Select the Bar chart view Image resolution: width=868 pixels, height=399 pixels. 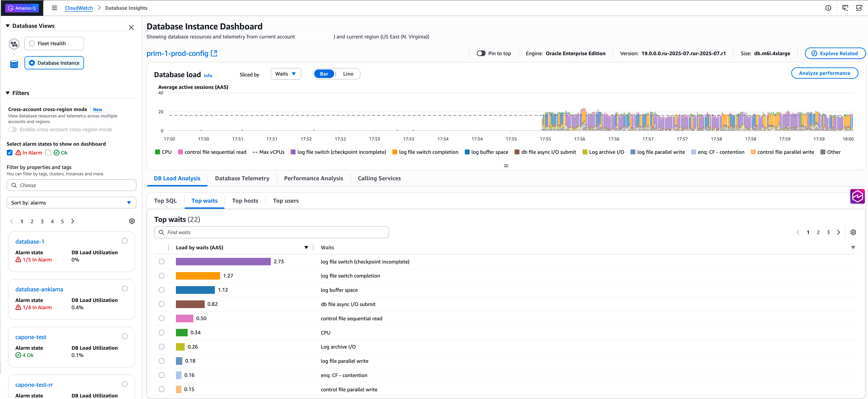tap(324, 74)
